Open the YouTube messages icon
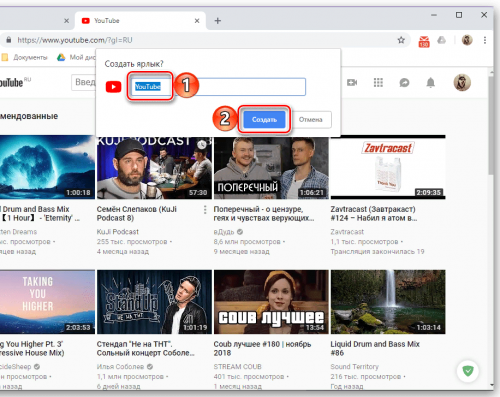Viewport: 500px width, 397px height. coord(404,82)
